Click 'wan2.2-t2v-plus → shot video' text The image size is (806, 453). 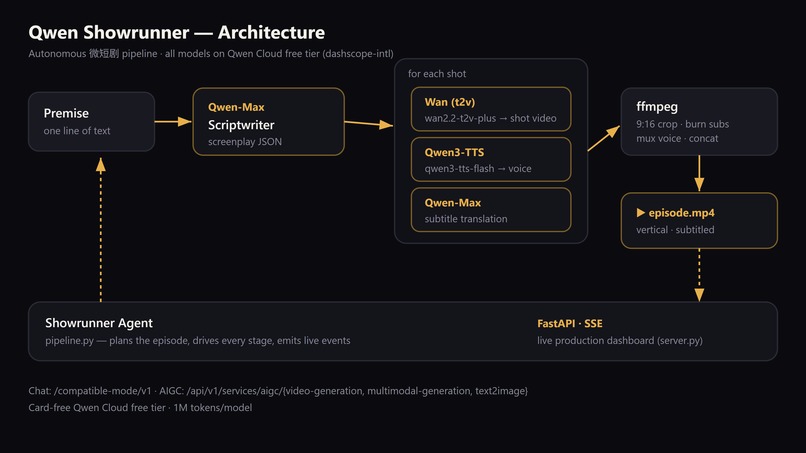click(490, 118)
